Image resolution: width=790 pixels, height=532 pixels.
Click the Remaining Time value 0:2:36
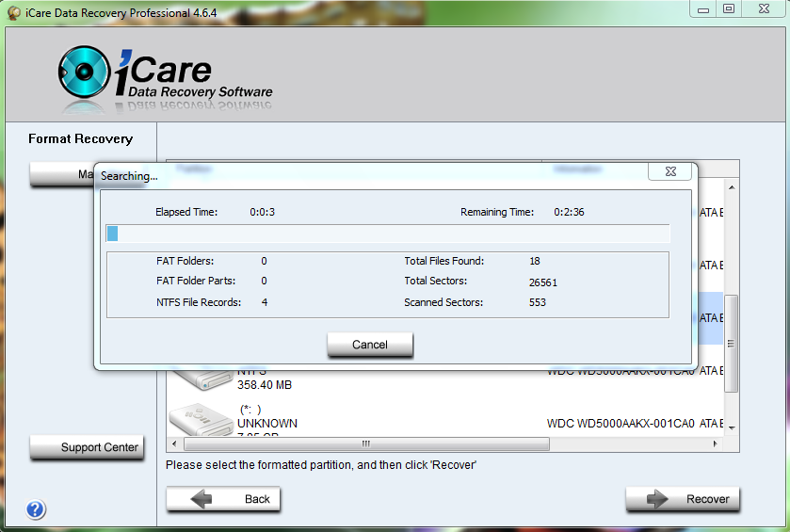point(569,212)
